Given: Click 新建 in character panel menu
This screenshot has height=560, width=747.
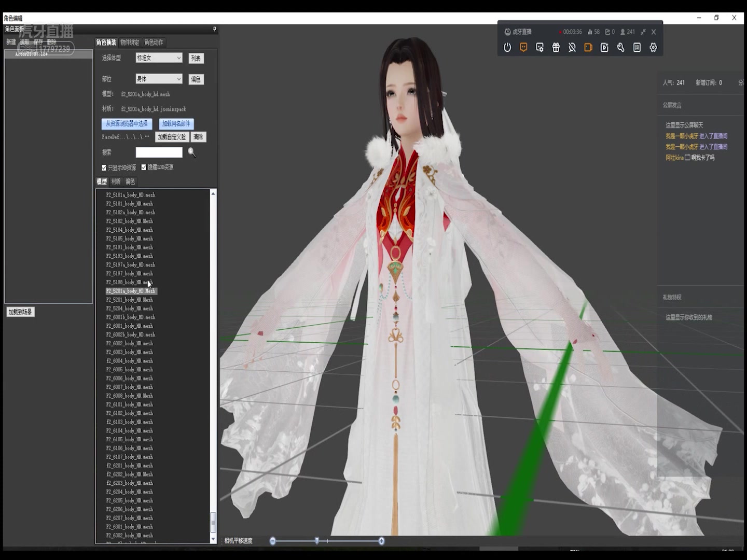Looking at the screenshot, I should (11, 41).
